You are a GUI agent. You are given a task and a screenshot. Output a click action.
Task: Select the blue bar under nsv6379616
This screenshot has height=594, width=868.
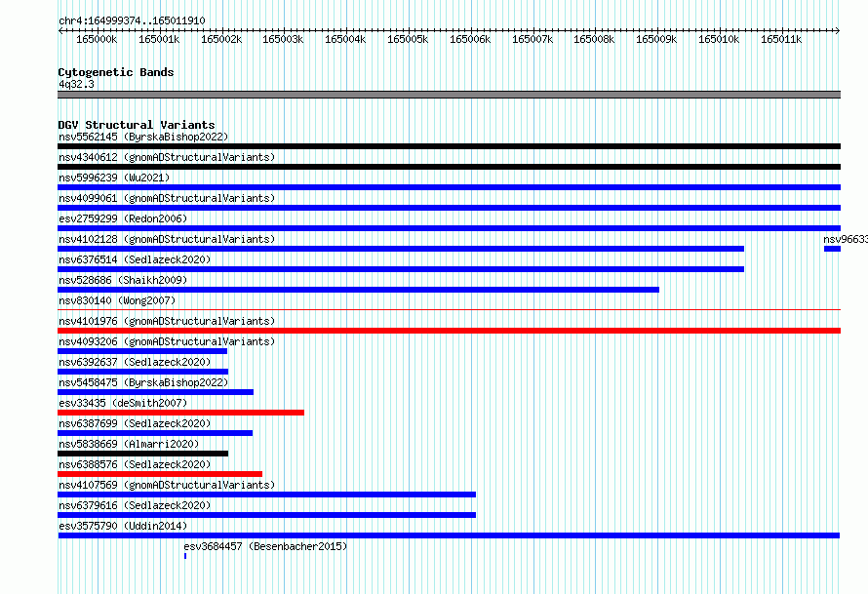(x=267, y=515)
